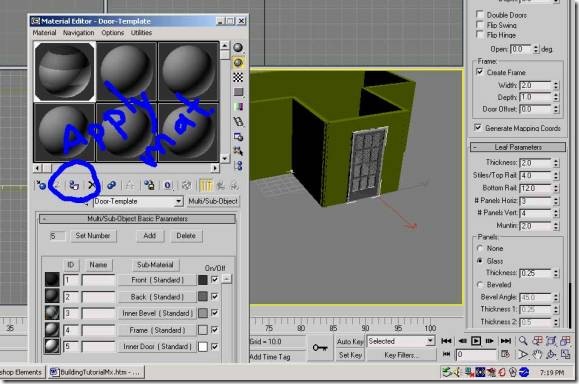Toggle the checkered Background icon

(x=238, y=77)
